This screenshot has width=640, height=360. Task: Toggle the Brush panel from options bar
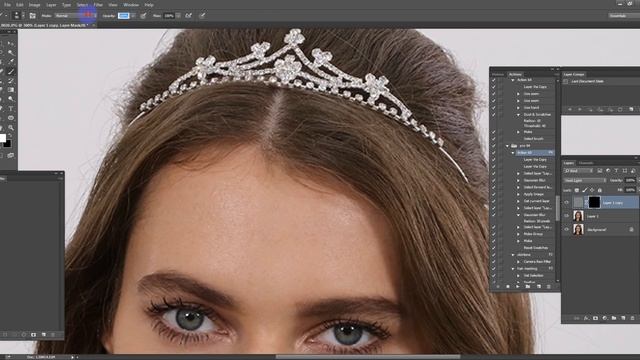pos(33,16)
